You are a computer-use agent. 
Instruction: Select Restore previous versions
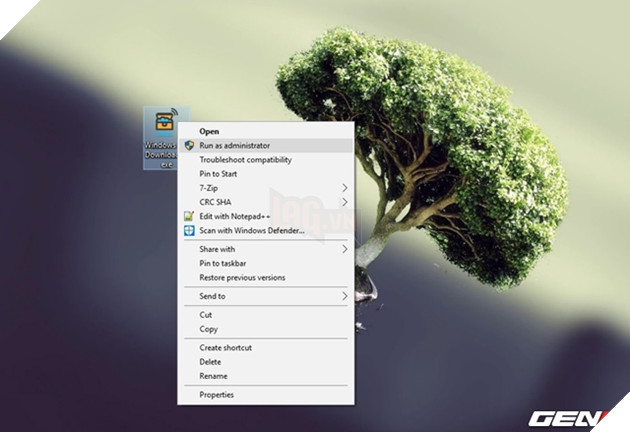click(266, 277)
